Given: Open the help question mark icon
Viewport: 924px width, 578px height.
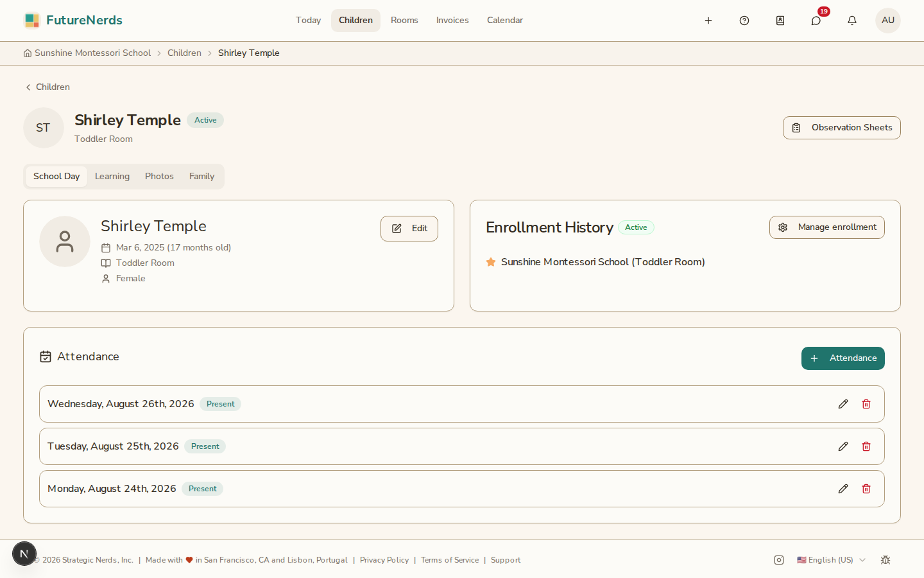Looking at the screenshot, I should [x=744, y=21].
